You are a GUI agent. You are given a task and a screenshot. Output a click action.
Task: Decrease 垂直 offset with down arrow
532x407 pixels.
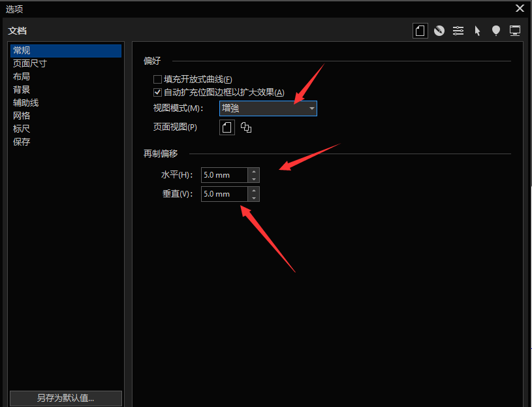click(254, 198)
